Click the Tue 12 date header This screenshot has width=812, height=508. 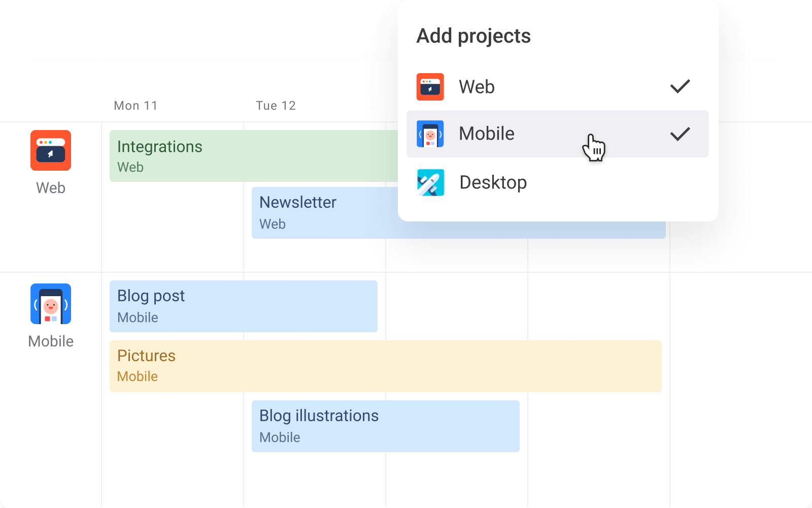pos(276,105)
